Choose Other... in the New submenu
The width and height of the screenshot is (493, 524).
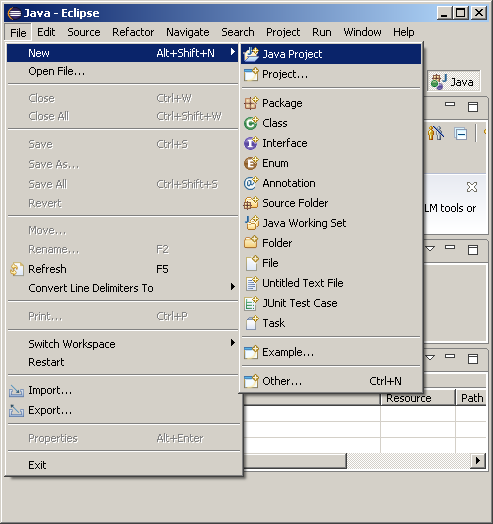coord(331,381)
